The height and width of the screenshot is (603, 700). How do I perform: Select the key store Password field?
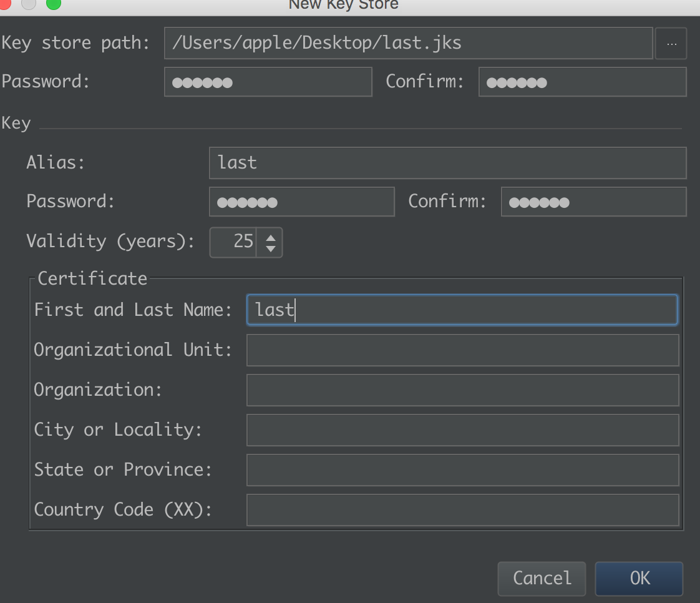tap(268, 82)
